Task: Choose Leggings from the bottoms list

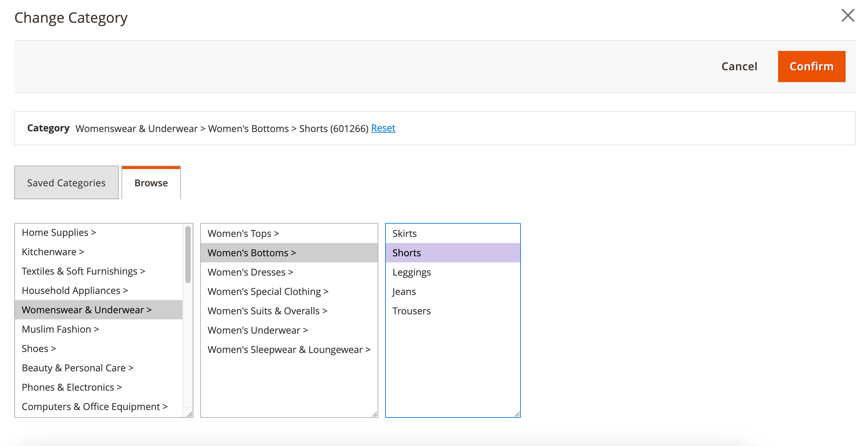Action: tap(412, 272)
